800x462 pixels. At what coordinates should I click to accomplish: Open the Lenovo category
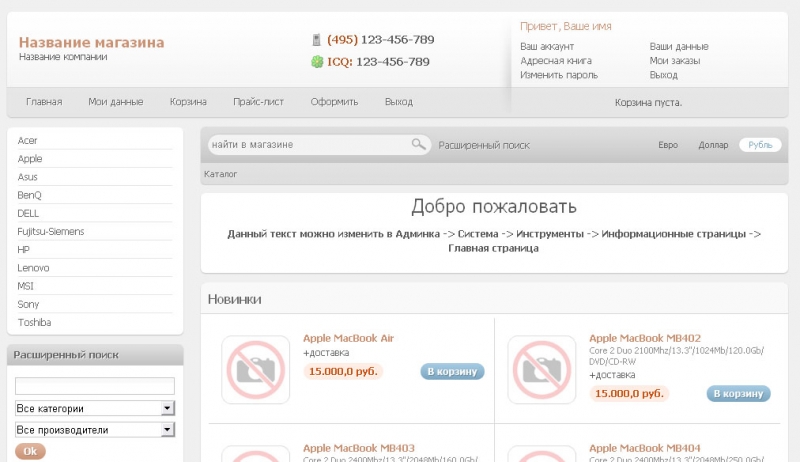coord(33,268)
